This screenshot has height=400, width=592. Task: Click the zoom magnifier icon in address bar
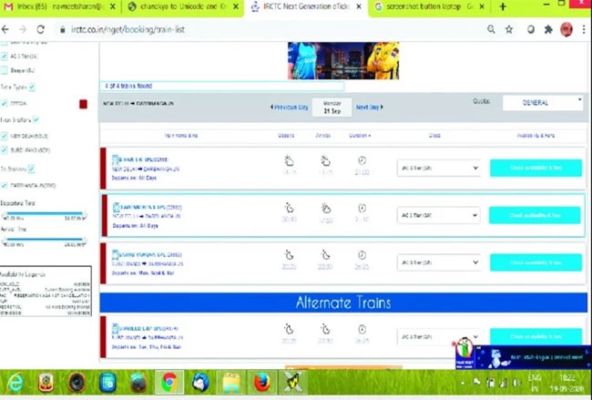[491, 29]
